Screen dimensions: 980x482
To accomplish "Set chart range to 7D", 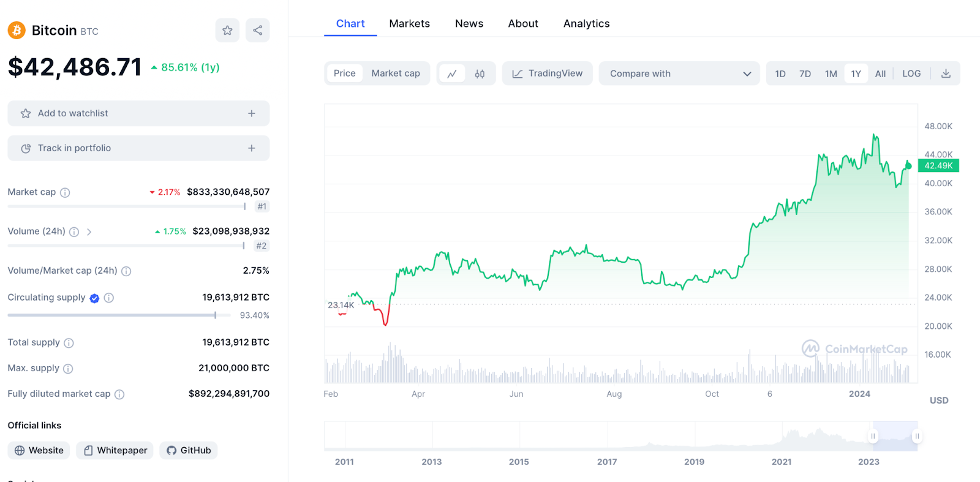I will [x=805, y=73].
